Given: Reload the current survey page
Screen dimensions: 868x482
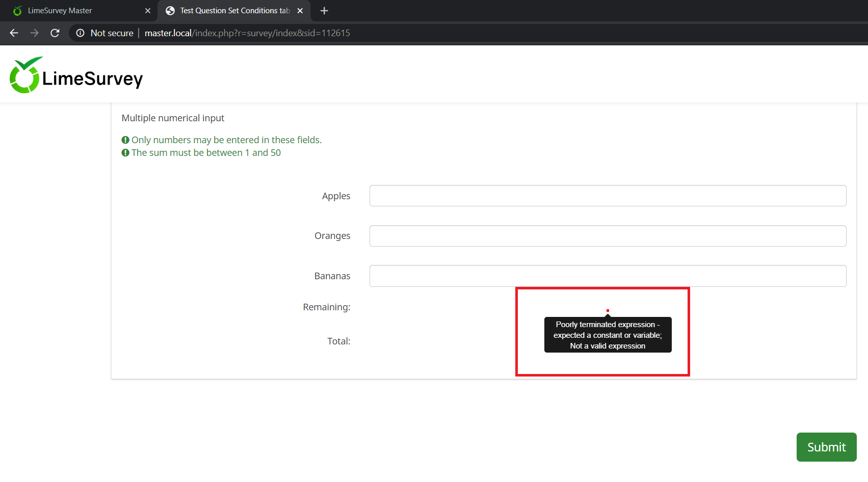Looking at the screenshot, I should click(55, 33).
